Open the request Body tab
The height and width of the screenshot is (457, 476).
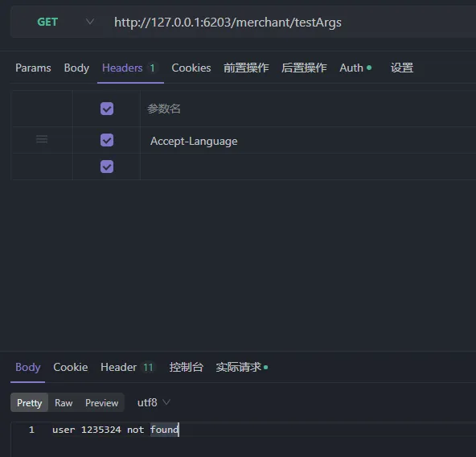tap(76, 68)
